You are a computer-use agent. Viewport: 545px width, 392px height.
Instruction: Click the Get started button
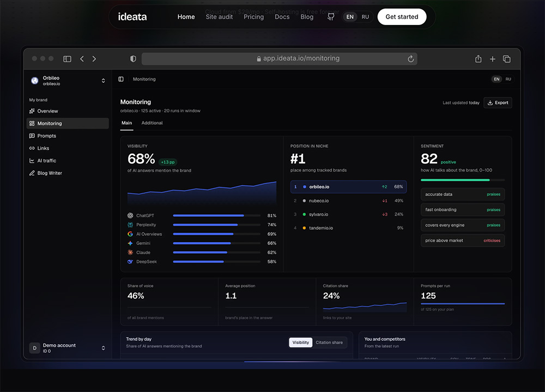click(x=402, y=17)
